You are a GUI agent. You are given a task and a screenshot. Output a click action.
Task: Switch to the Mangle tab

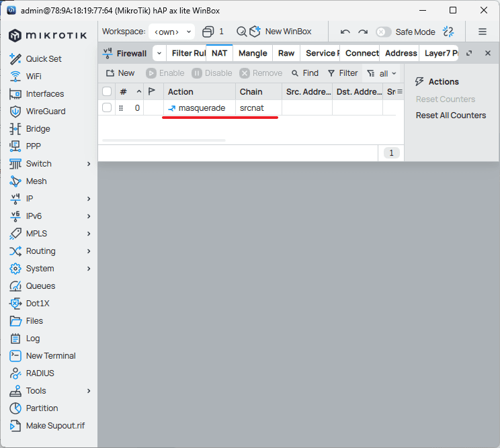coord(253,53)
